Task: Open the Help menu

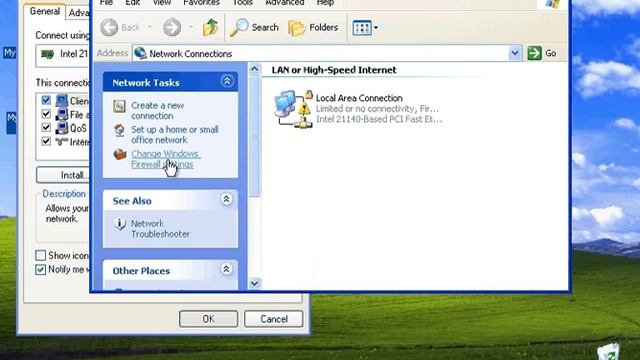Action: 325,2
